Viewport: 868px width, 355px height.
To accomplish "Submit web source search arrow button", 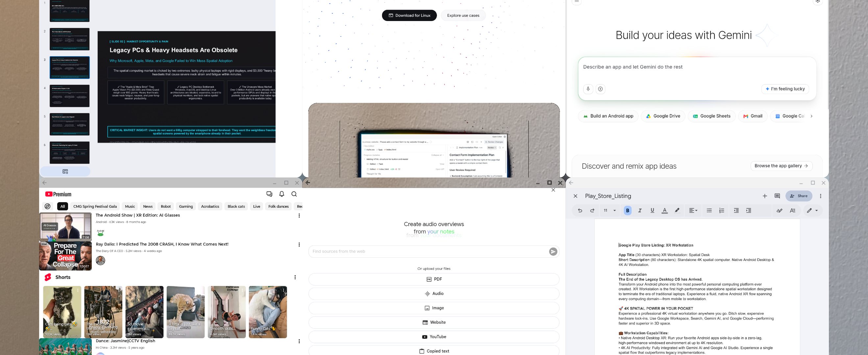I will (x=553, y=251).
